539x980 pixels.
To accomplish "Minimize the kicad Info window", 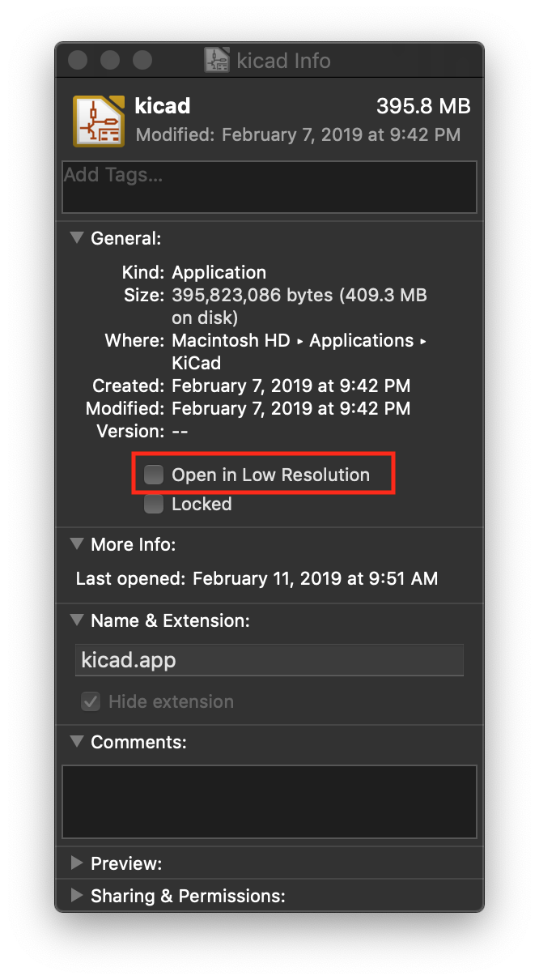I will point(110,61).
